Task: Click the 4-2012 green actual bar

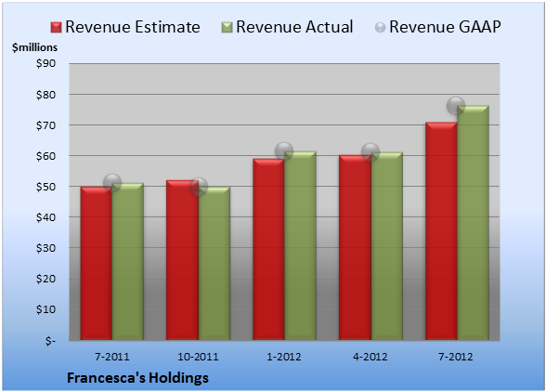Action: point(387,246)
